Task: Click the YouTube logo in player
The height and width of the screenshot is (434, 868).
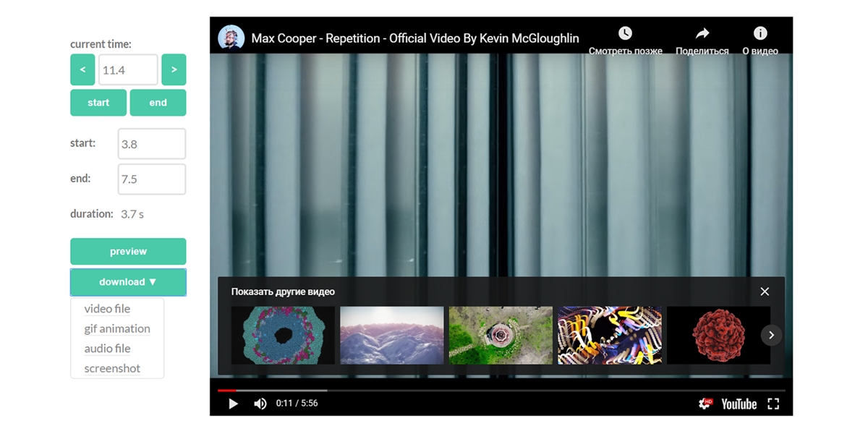Action: tap(739, 404)
